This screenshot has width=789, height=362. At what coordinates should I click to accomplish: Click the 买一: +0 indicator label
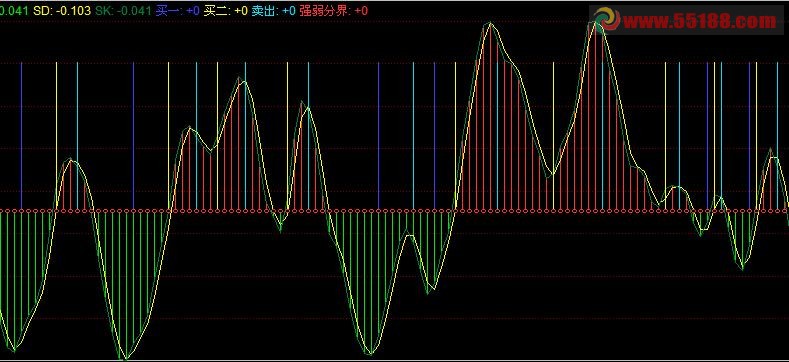point(178,11)
